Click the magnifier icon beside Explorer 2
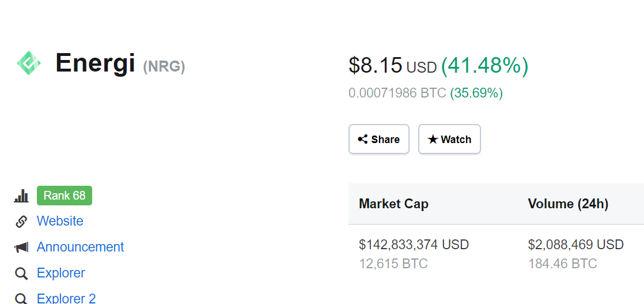 tap(21, 299)
